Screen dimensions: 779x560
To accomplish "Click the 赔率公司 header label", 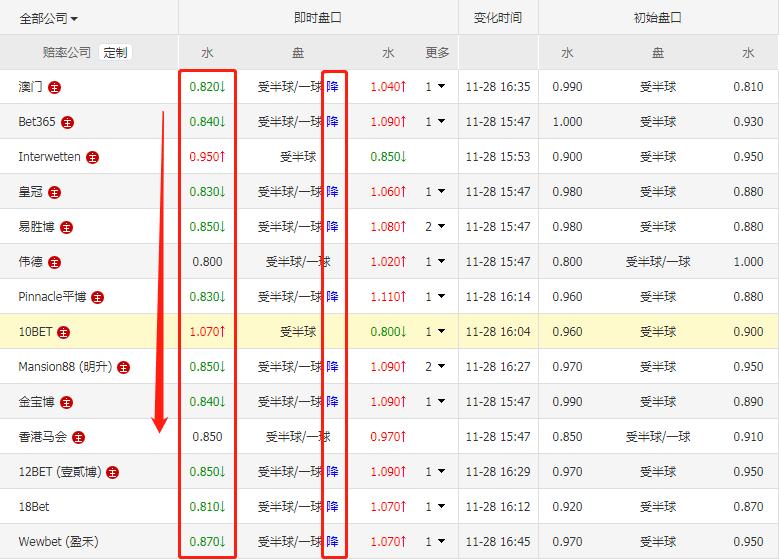I will pos(67,52).
